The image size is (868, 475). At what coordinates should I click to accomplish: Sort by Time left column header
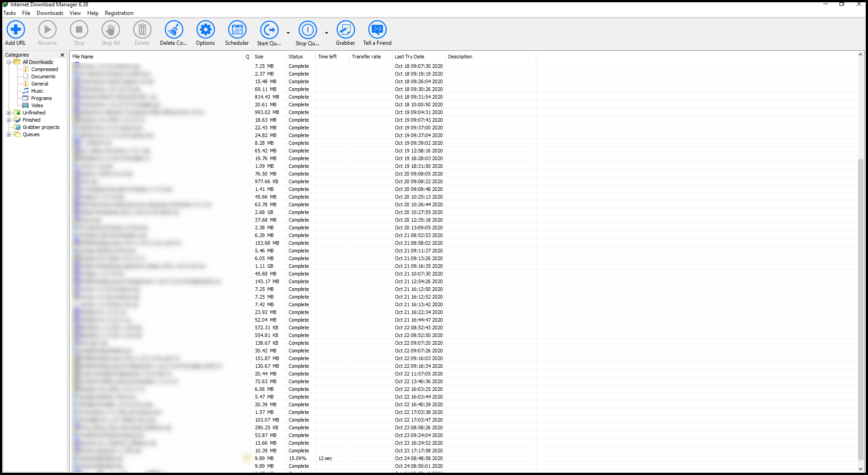(x=332, y=57)
